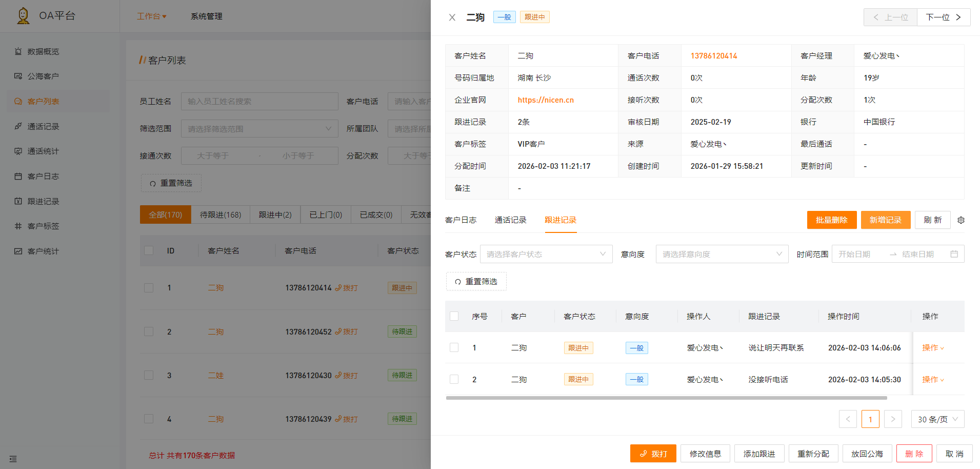Select the checkbox for 没接听电话 record
The width and height of the screenshot is (980, 469).
(x=454, y=379)
